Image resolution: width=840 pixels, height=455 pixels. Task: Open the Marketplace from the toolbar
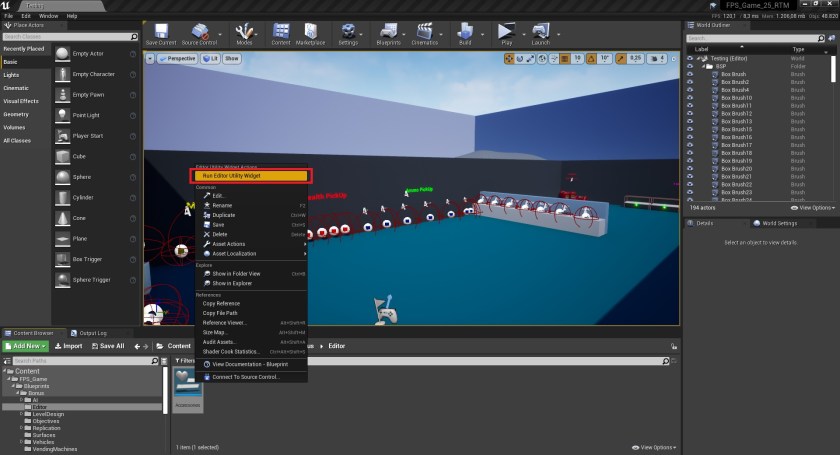(312, 33)
